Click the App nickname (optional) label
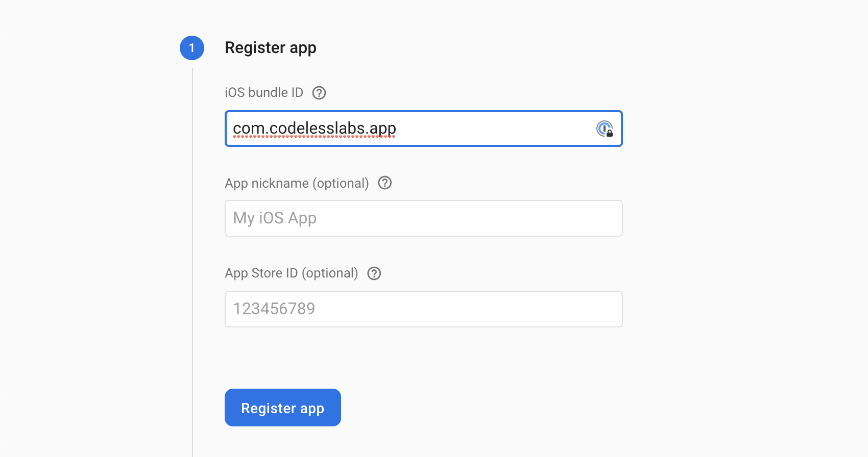This screenshot has width=868, height=457. [x=297, y=183]
